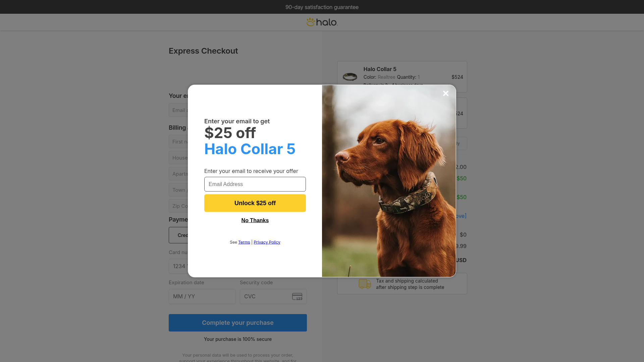Focus the First name billing field
The image size is (644, 362).
(178, 142)
